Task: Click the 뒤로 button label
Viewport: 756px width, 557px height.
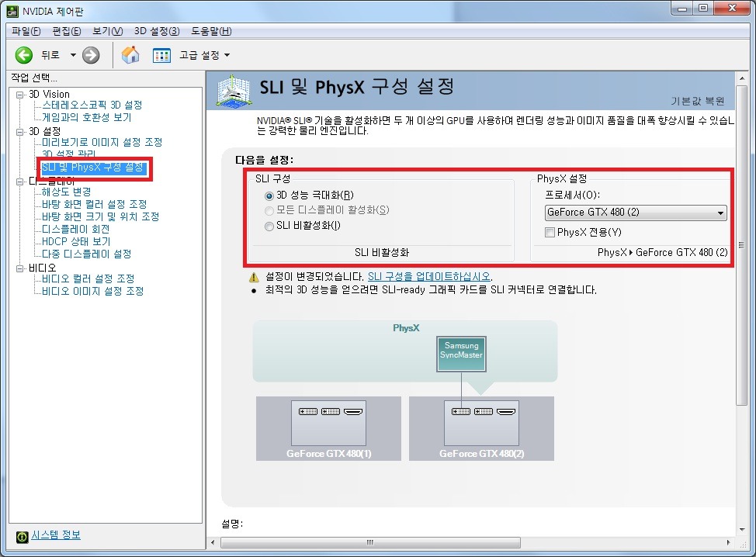Action: 50,55
